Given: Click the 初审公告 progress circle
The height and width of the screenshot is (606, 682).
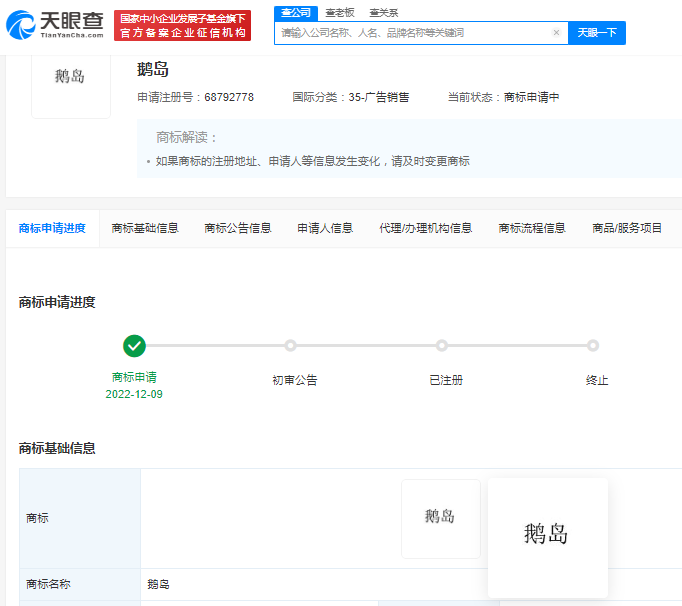Looking at the screenshot, I should tap(290, 346).
